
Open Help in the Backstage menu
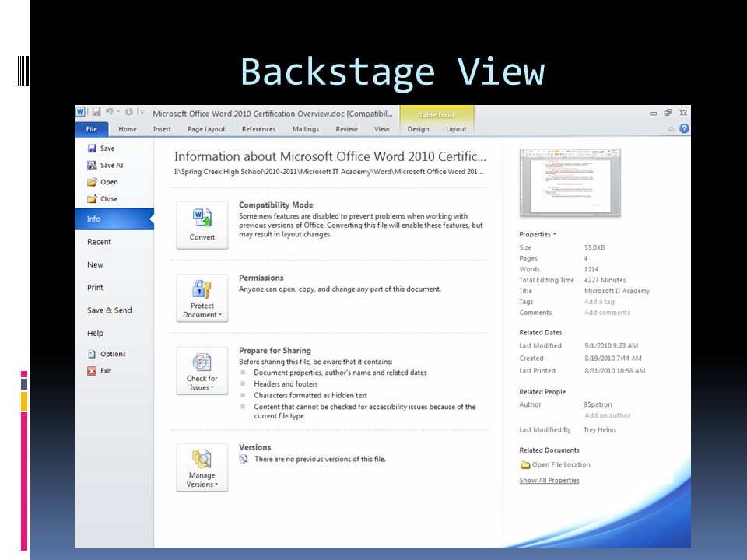(95, 334)
